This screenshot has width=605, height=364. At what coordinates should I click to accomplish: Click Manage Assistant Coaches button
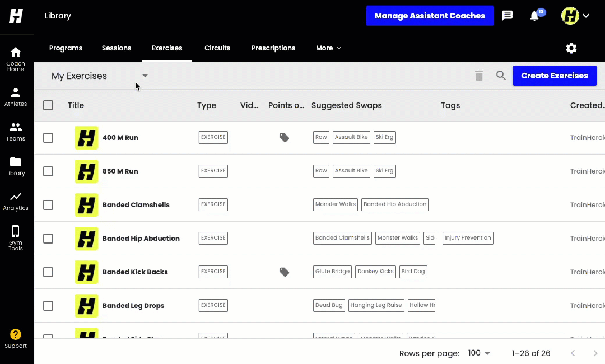click(x=430, y=16)
